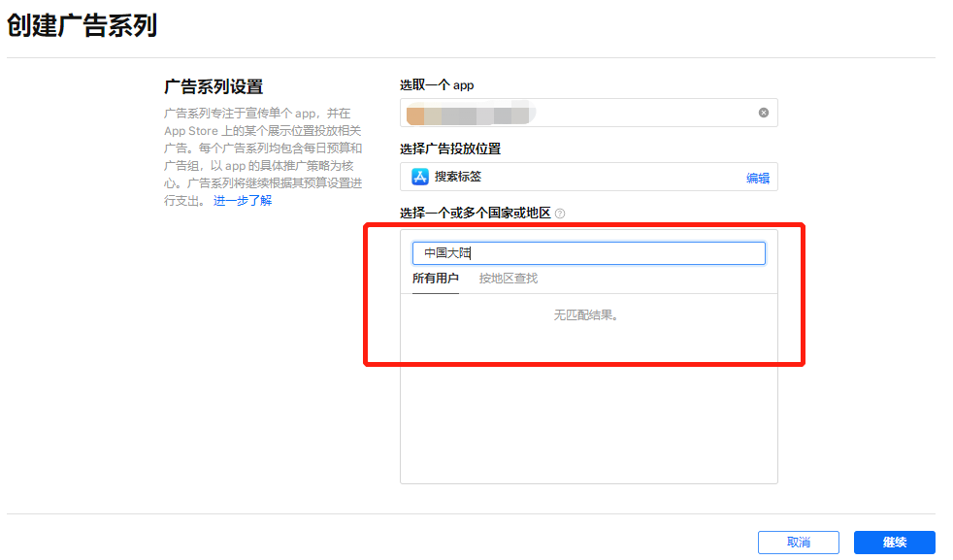953x560 pixels.
Task: Switch to the 所有用户 tab
Action: tap(435, 279)
